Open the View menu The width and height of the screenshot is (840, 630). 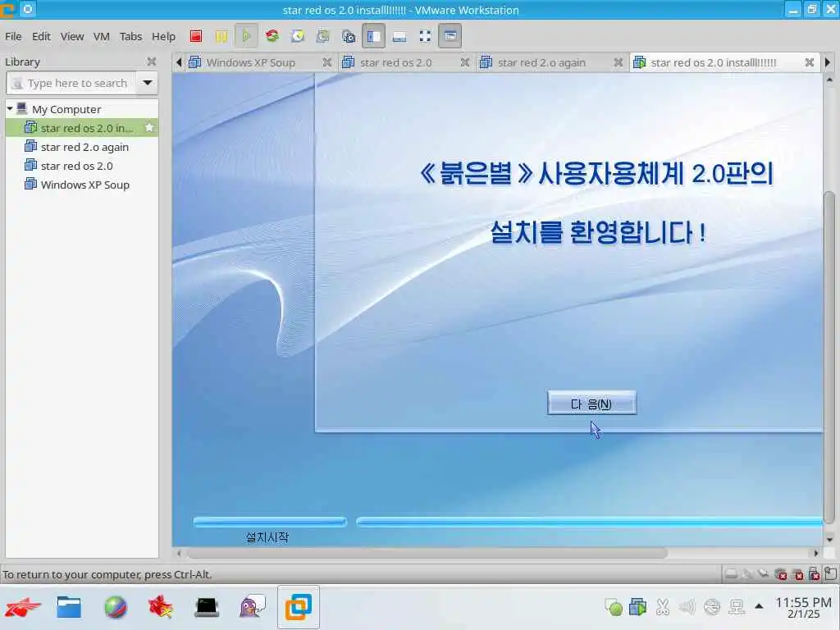(x=72, y=36)
